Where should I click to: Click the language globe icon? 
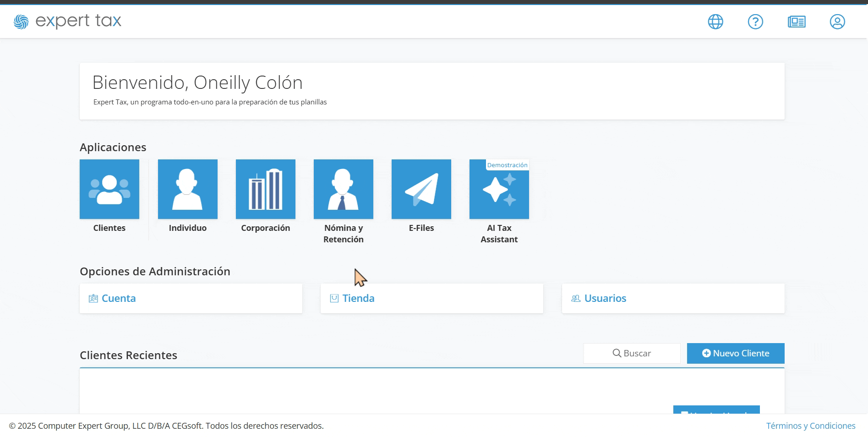(x=715, y=22)
